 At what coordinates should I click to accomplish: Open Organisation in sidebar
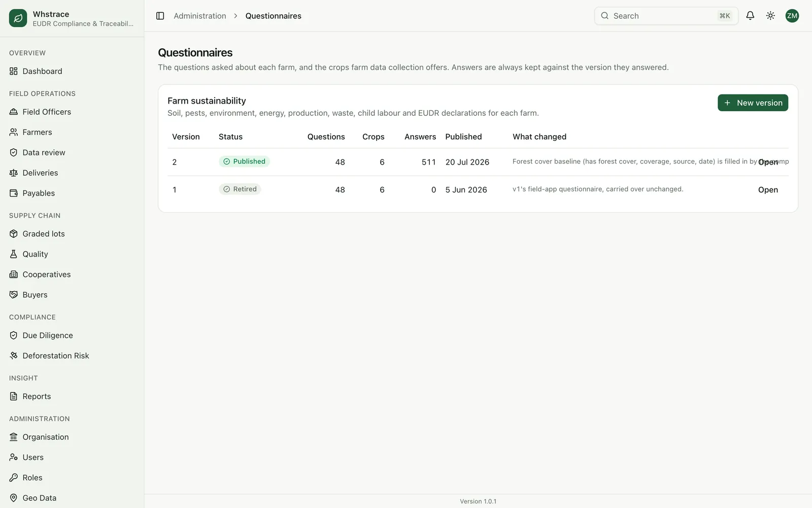[72, 437]
